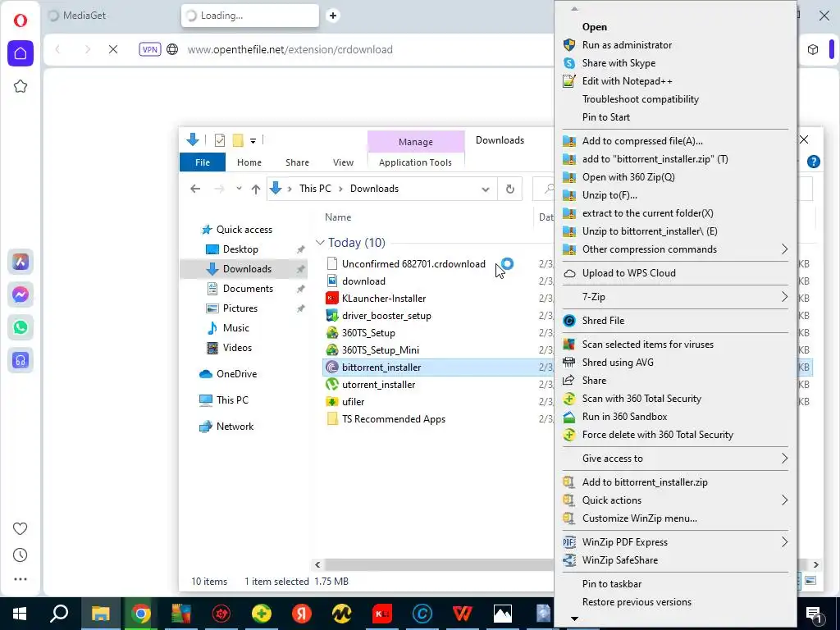This screenshot has width=840, height=630.
Task: Go to Opera start page home icon
Action: (x=21, y=53)
